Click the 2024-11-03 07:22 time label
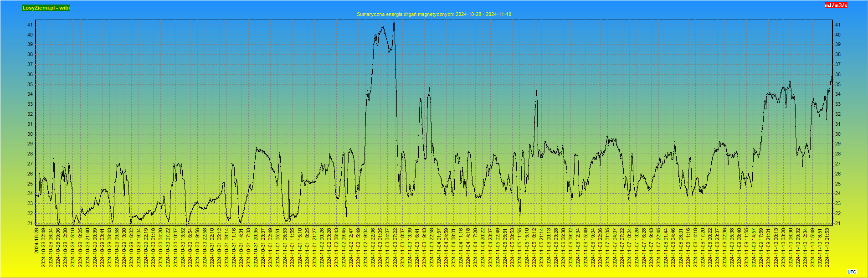The image size is (868, 278). [x=395, y=247]
